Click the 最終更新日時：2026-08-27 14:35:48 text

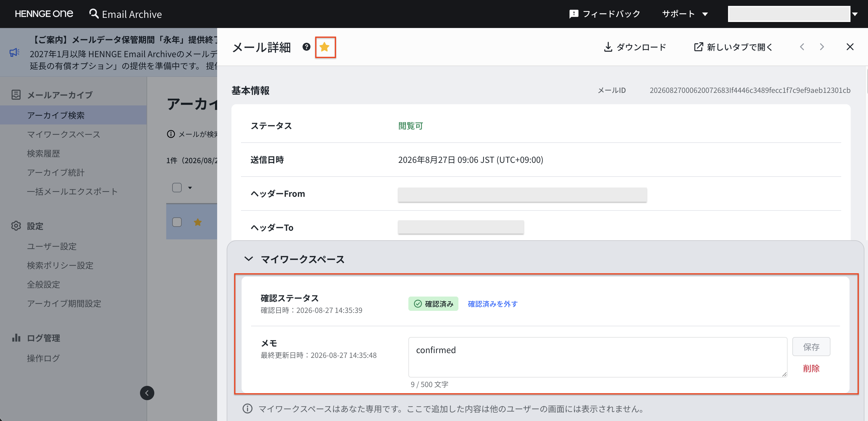click(x=318, y=355)
